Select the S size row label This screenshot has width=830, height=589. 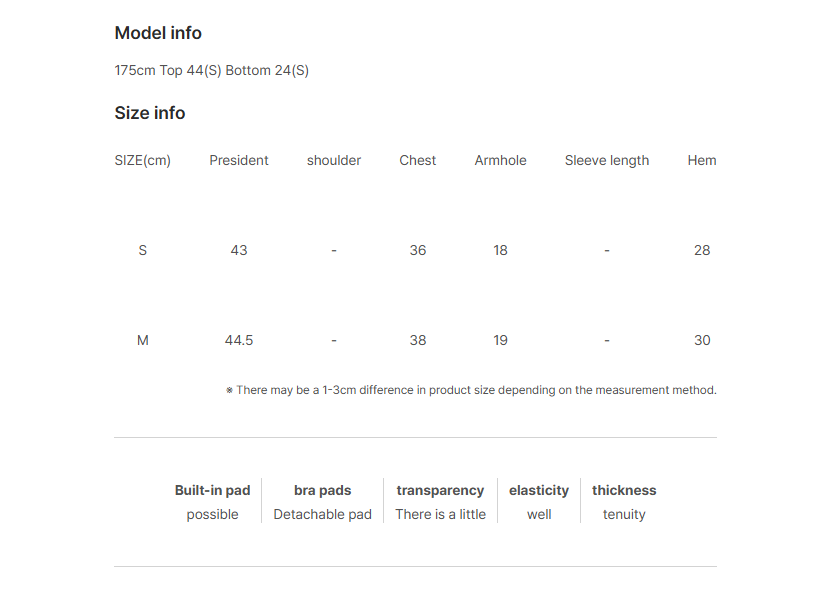142,250
